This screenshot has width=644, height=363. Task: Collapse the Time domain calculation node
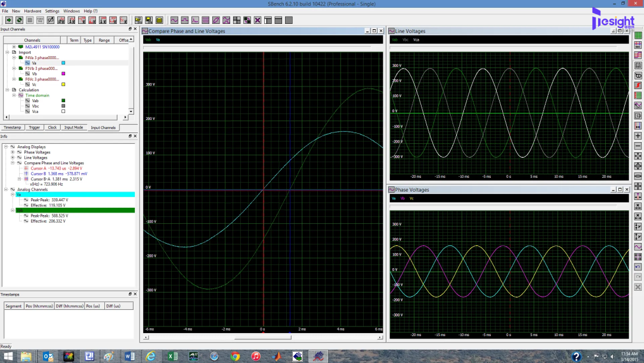[x=14, y=96]
